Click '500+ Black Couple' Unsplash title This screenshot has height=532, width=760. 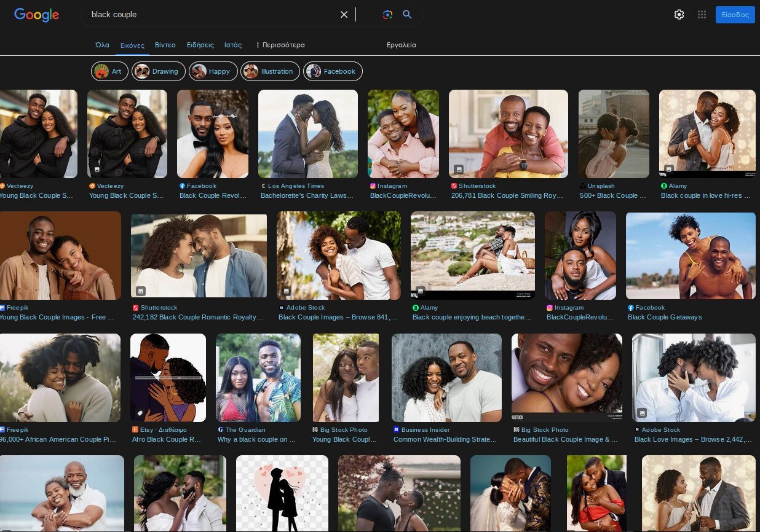pos(612,195)
